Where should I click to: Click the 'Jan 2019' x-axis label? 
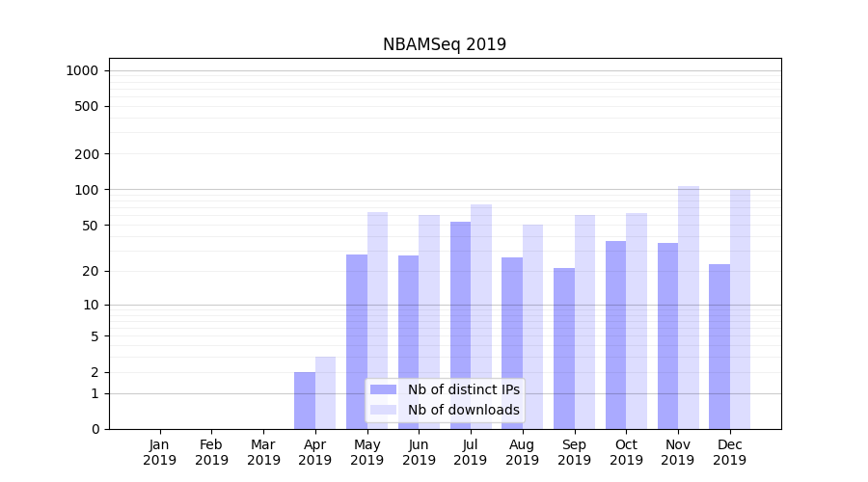pos(160,452)
